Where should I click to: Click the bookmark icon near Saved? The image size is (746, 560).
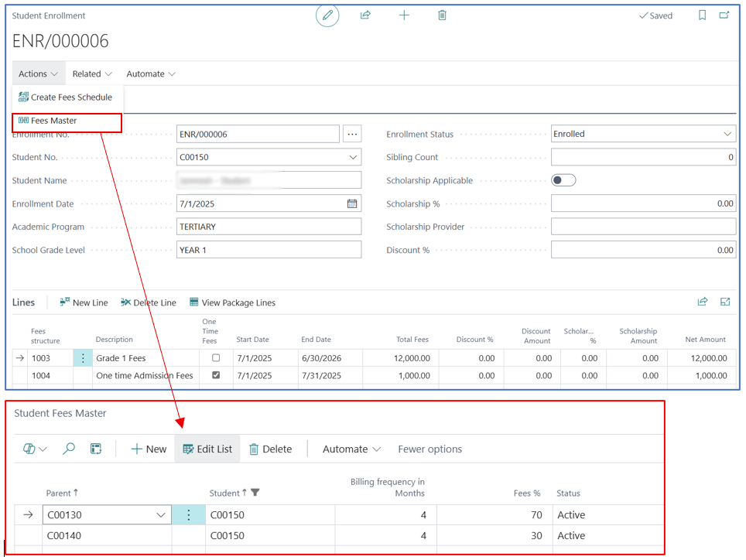tap(702, 15)
